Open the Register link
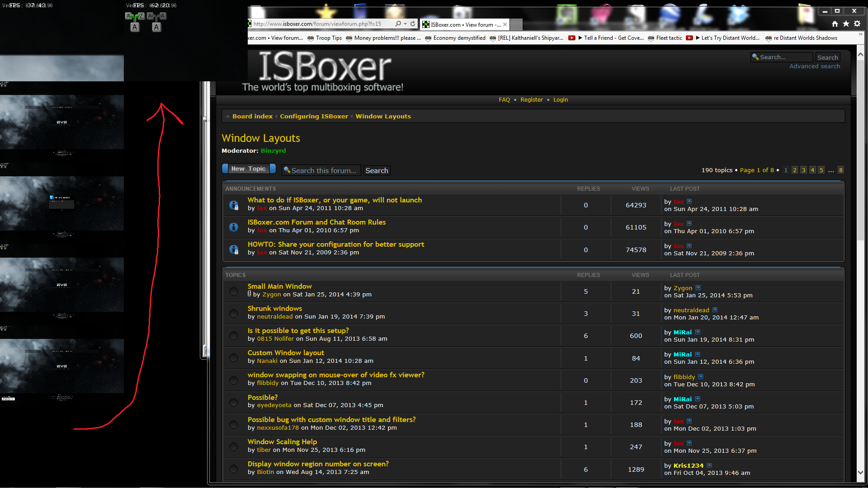 tap(531, 100)
